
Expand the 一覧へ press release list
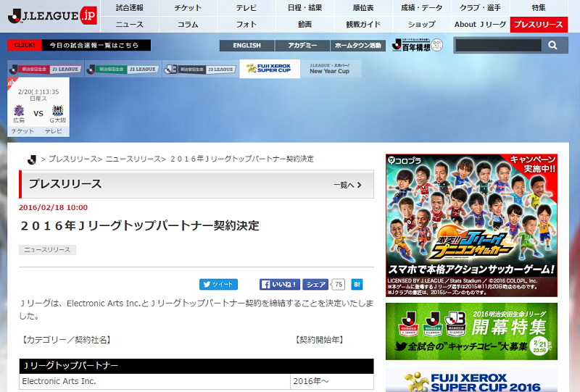point(347,185)
